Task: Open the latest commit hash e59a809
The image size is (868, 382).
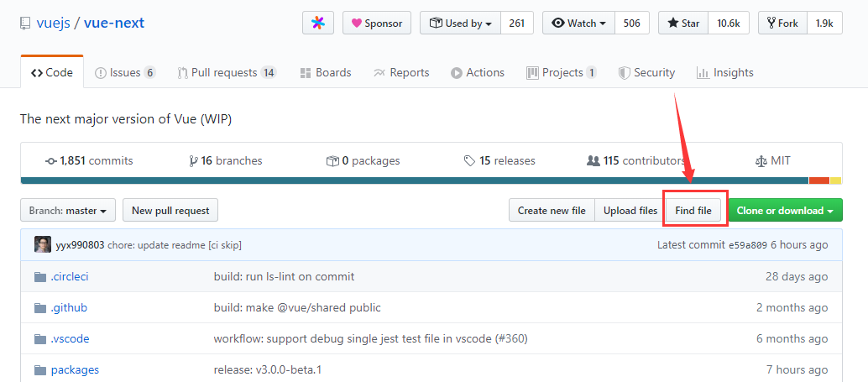Action: coord(747,244)
